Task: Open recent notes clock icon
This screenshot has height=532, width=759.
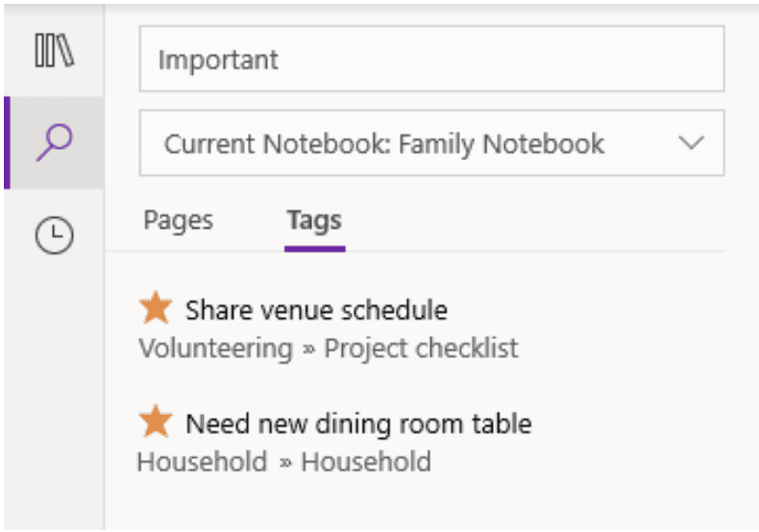Action: (x=54, y=235)
